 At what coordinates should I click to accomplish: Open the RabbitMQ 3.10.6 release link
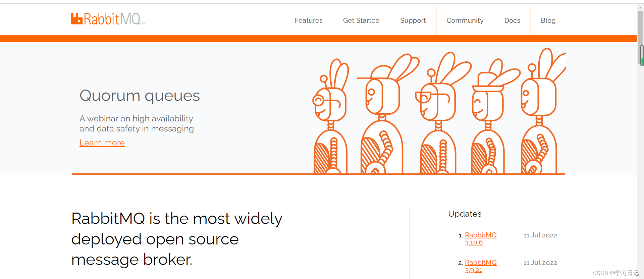481,239
